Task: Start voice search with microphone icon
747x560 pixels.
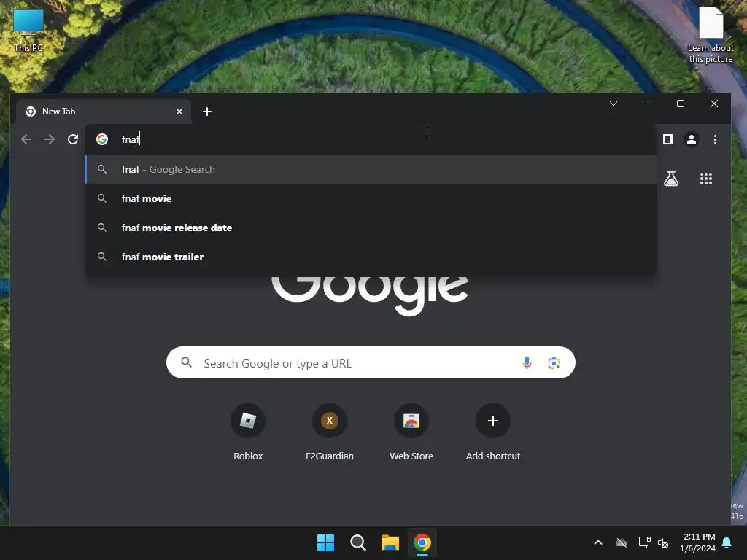Action: click(527, 363)
